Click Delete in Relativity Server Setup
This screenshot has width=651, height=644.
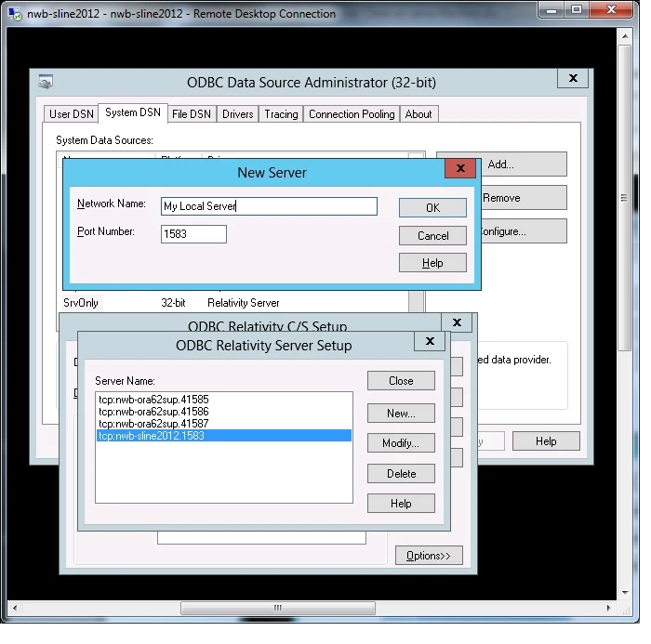coord(401,474)
